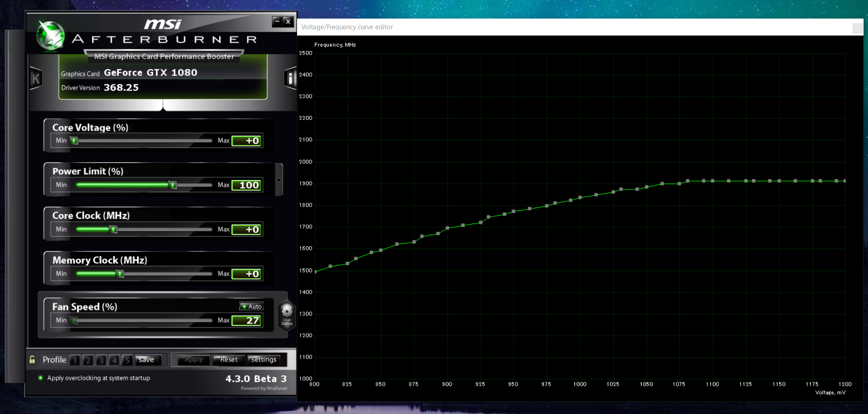Click the Powered by RivaTuner text
The height and width of the screenshot is (414, 868).
(x=264, y=388)
